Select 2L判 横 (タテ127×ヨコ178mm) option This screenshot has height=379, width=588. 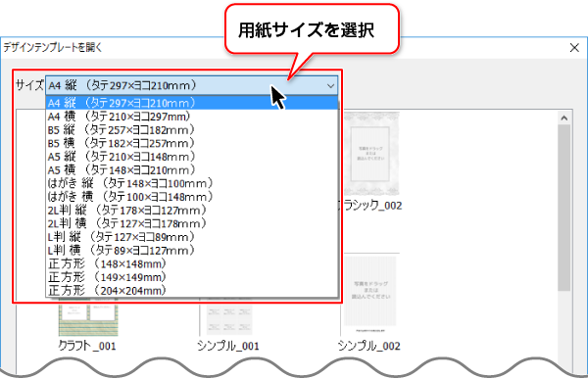point(192,224)
